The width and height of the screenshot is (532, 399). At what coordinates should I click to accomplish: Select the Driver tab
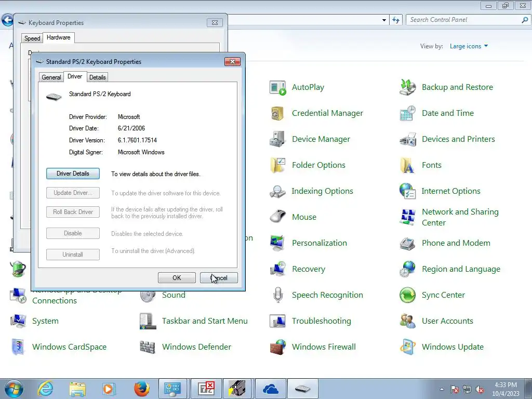75,76
